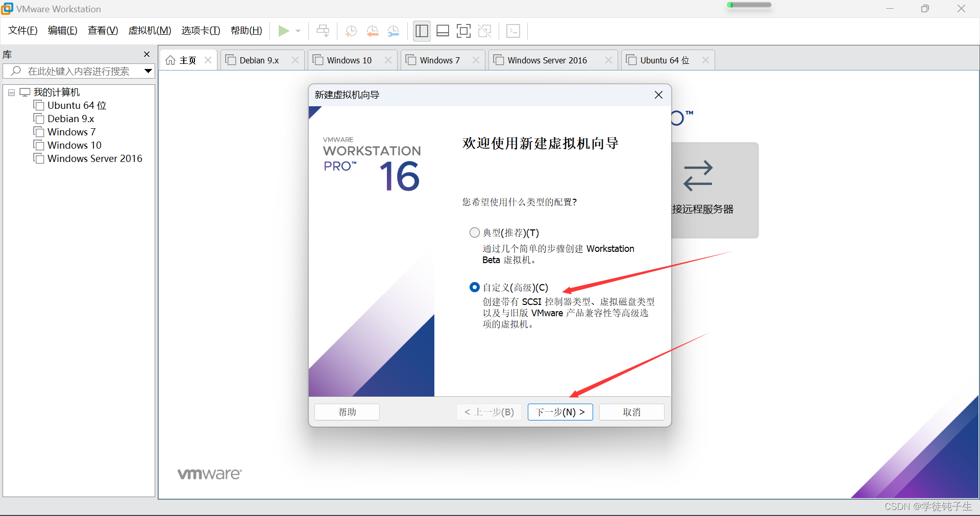Open the 选项卡(T) menu
This screenshot has height=516, width=980.
[201, 31]
